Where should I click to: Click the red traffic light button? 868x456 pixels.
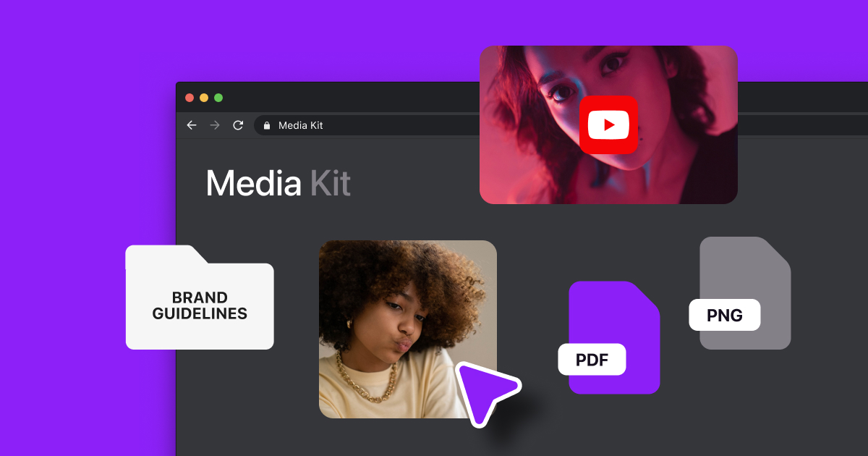(189, 97)
